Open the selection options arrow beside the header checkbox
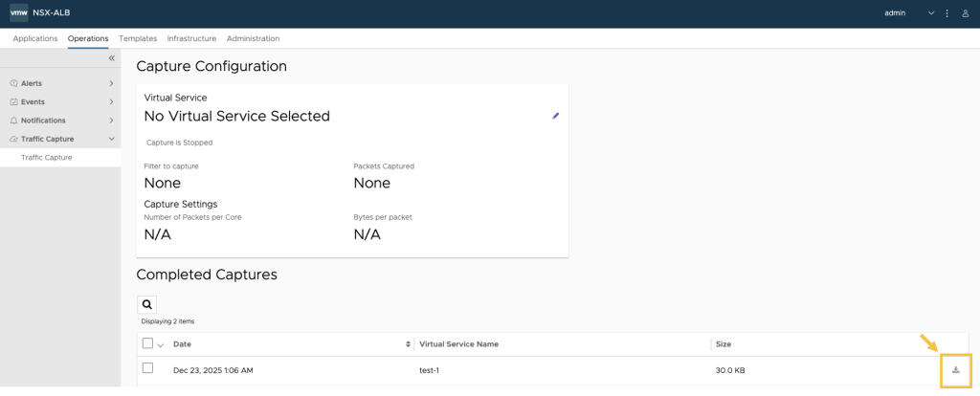980x396 pixels. (160, 345)
